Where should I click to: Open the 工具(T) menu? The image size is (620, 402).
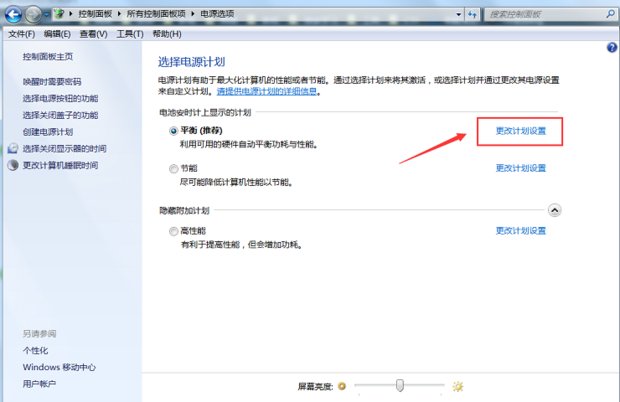click(x=130, y=34)
